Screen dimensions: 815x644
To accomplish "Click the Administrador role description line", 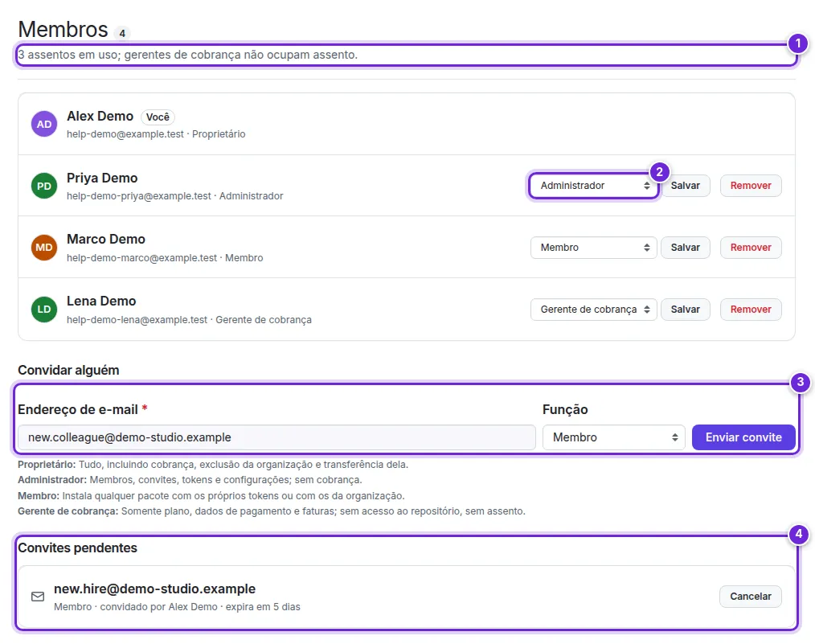I will point(190,480).
